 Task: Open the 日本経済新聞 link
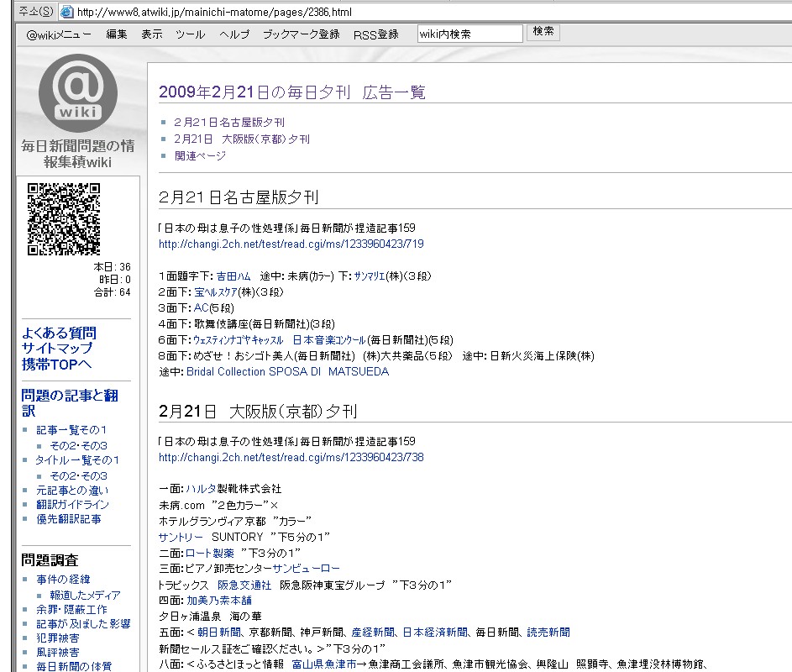click(x=435, y=632)
